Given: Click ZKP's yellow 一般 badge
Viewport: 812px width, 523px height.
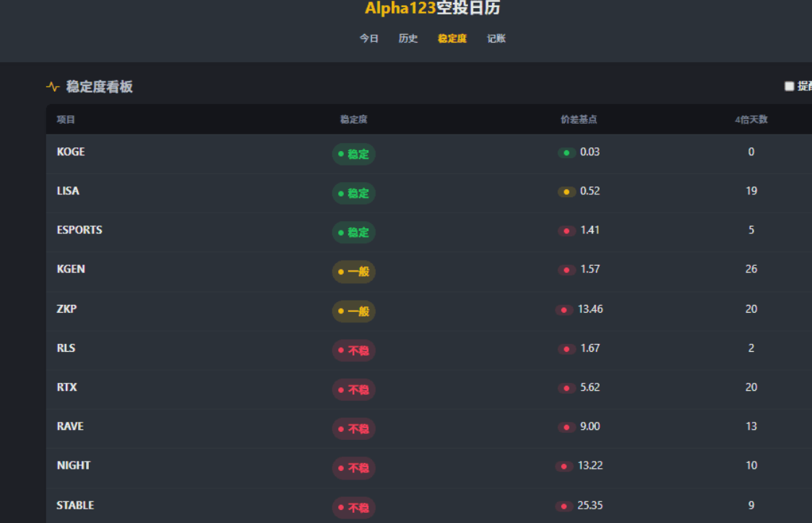Looking at the screenshot, I should click(x=354, y=311).
